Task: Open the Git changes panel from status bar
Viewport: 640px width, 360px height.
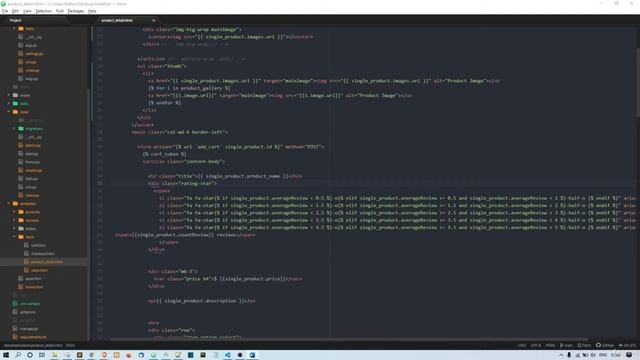Action: coord(627,345)
